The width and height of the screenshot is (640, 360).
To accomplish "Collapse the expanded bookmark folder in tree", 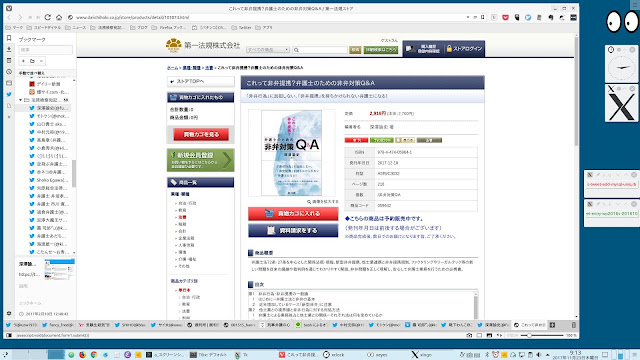I will click(x=20, y=100).
